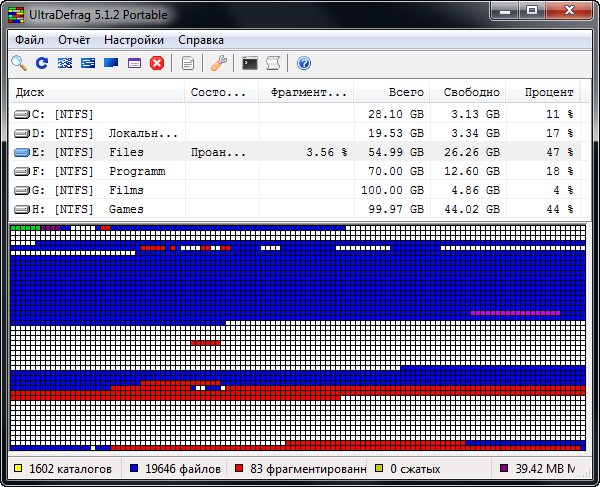The height and width of the screenshot is (487, 600).
Task: Click the MFT optimization icon
Action: [x=134, y=63]
